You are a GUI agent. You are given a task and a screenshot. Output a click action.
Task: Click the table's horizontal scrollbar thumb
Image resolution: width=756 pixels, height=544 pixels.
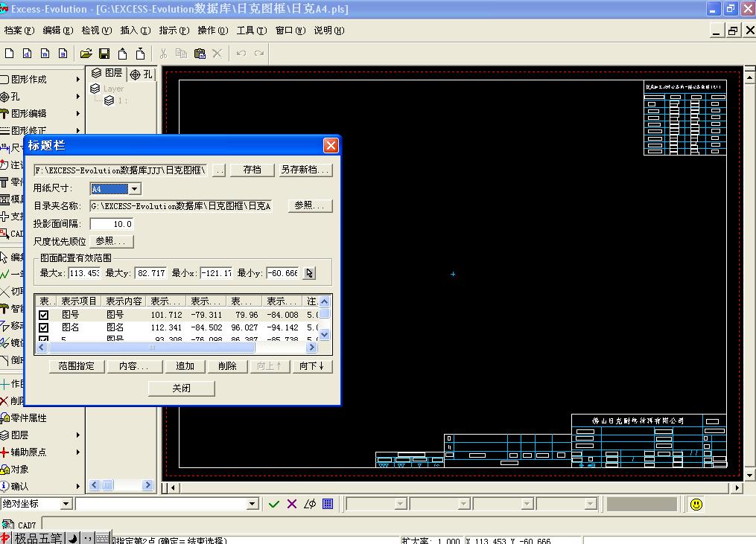[151, 347]
